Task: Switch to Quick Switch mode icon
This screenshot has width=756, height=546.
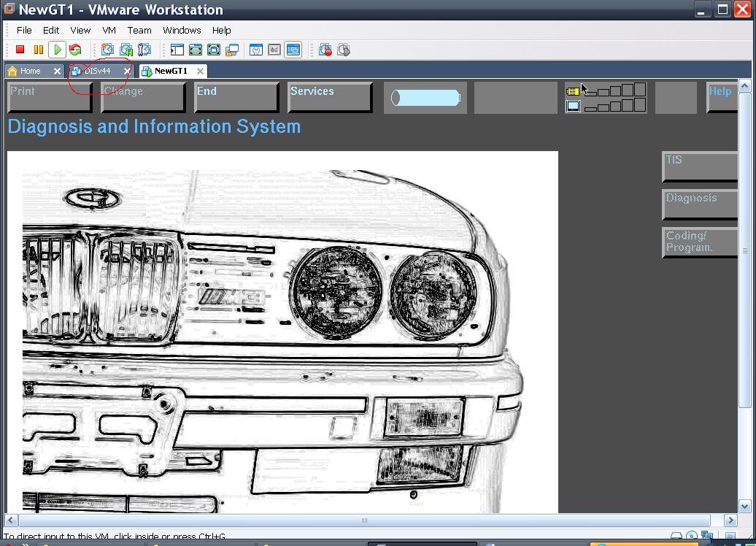Action: pos(196,49)
